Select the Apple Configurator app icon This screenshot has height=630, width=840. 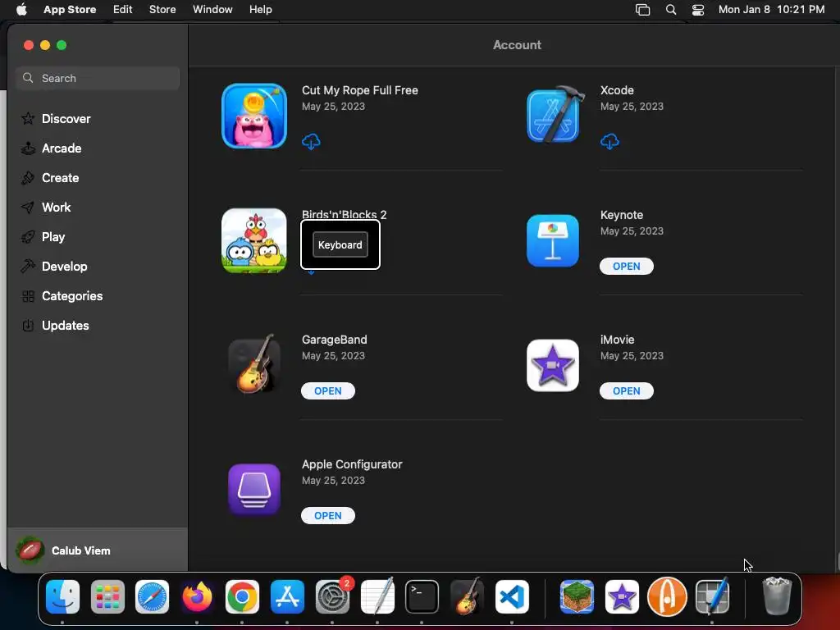click(x=254, y=490)
